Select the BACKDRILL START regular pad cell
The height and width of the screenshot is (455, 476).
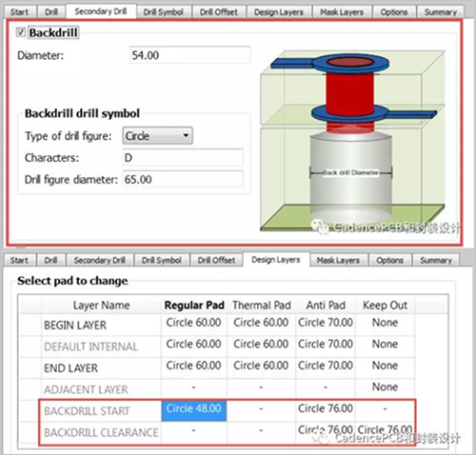click(193, 410)
